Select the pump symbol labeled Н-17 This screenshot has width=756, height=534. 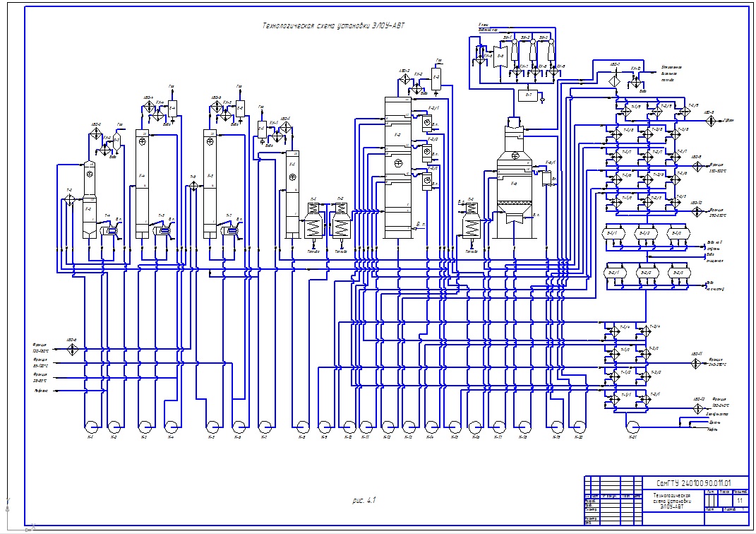pyautogui.click(x=498, y=427)
